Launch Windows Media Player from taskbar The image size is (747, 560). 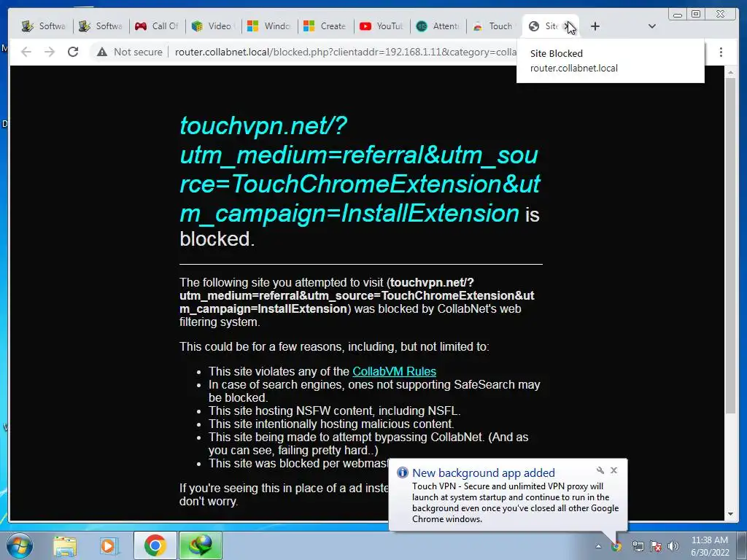coord(108,545)
